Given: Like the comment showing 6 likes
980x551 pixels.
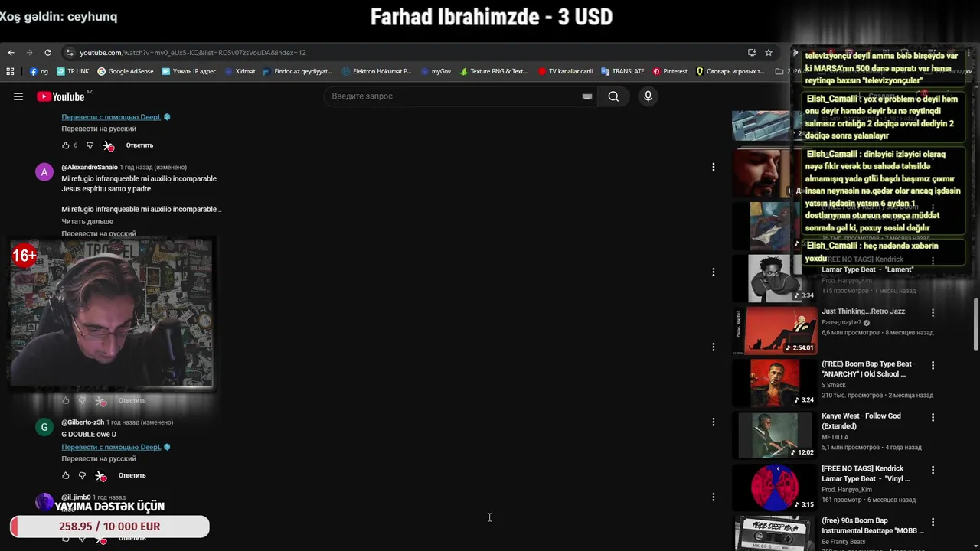Looking at the screenshot, I should click(65, 145).
